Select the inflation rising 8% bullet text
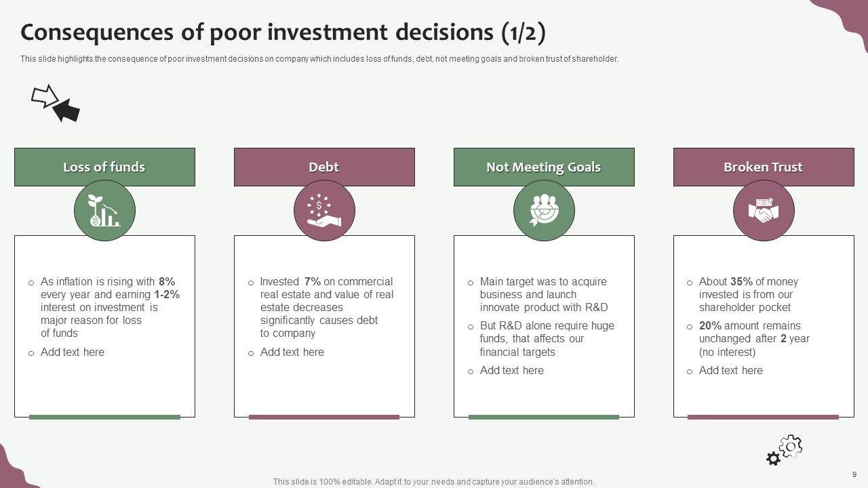 [x=108, y=307]
